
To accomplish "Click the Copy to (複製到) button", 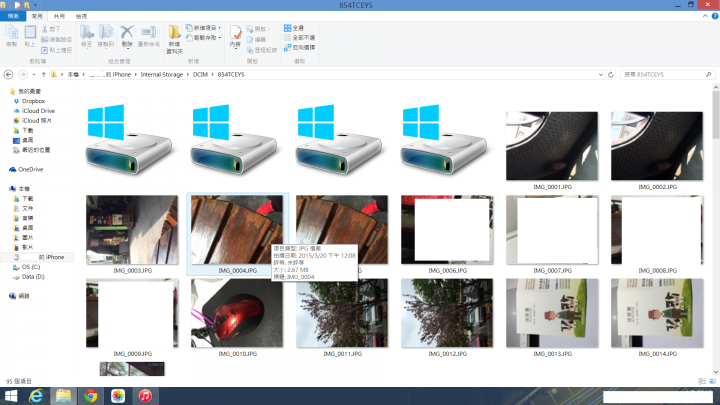I will [x=106, y=36].
